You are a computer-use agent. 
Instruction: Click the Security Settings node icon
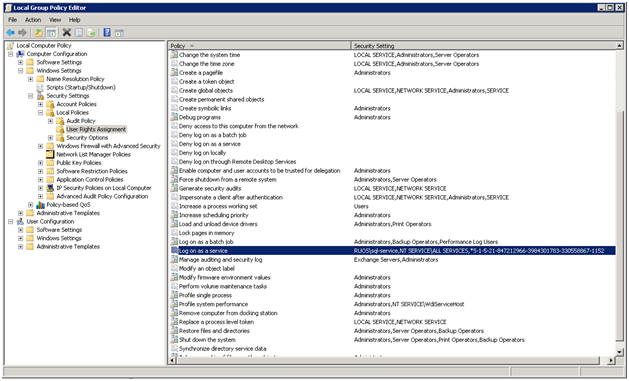(x=40, y=96)
